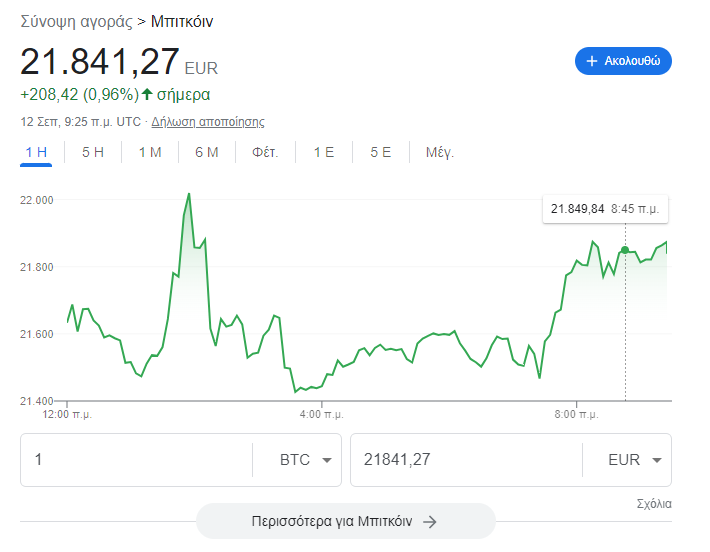Click the plus icon on the Ακολουθώ button
The width and height of the screenshot is (710, 552).
point(592,61)
